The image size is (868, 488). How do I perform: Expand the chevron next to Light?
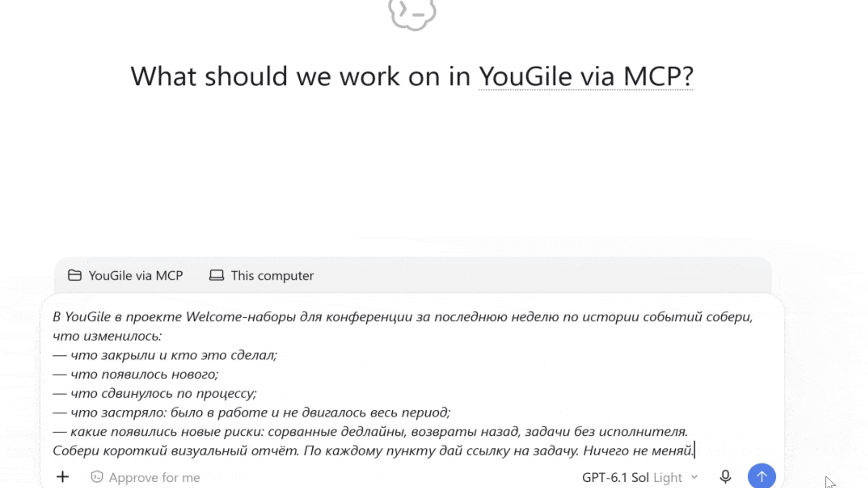[x=694, y=477]
